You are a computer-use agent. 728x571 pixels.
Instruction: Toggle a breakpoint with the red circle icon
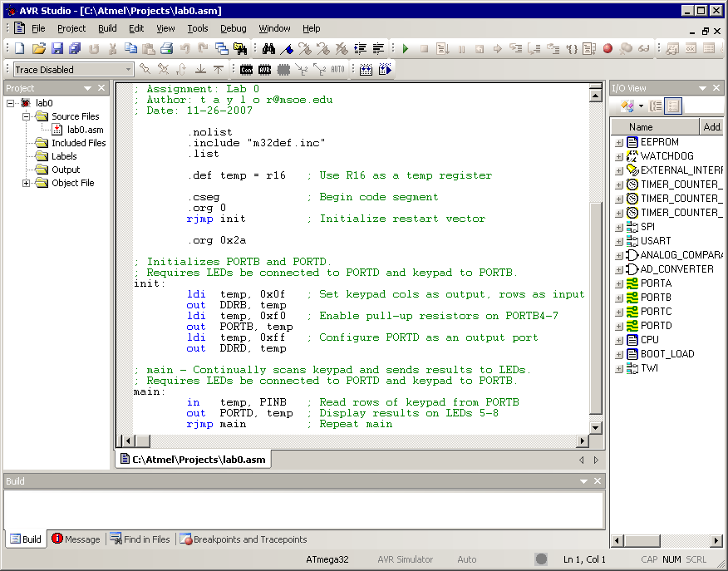[607, 48]
